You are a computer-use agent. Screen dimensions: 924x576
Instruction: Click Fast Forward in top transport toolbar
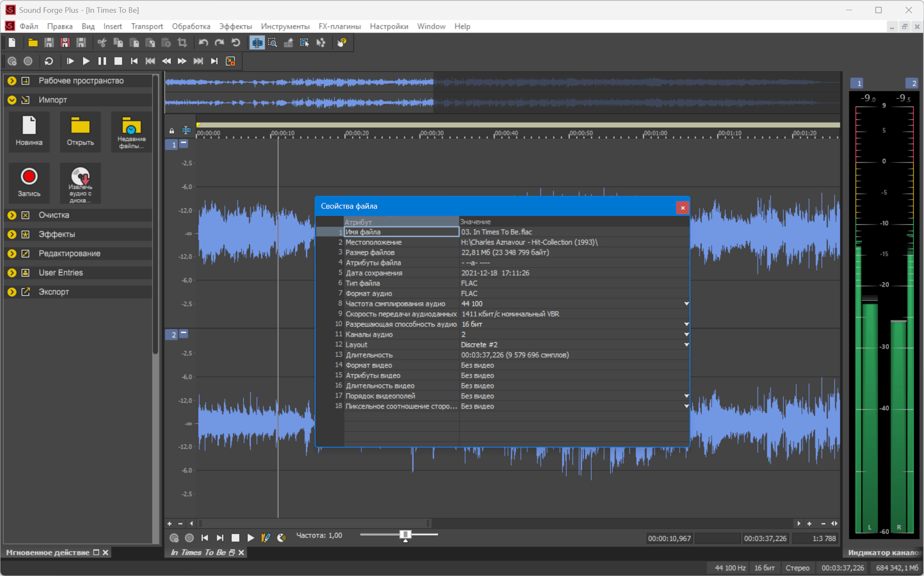point(182,61)
